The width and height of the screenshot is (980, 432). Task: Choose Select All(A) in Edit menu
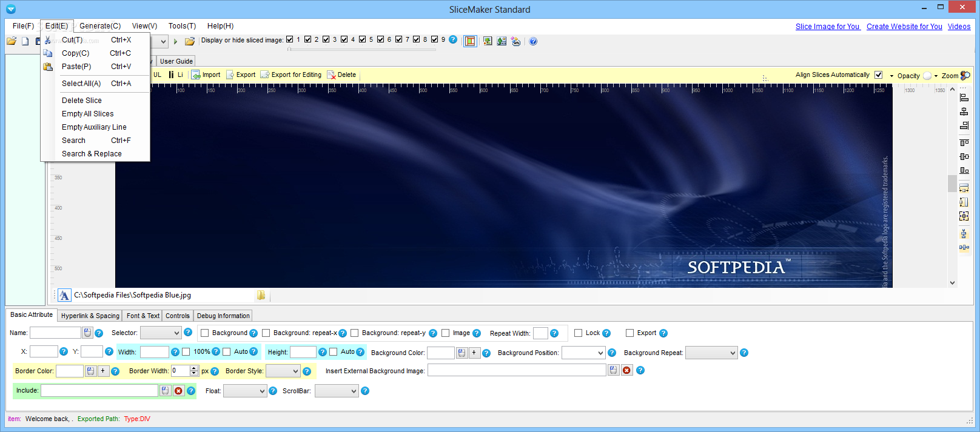(95, 84)
